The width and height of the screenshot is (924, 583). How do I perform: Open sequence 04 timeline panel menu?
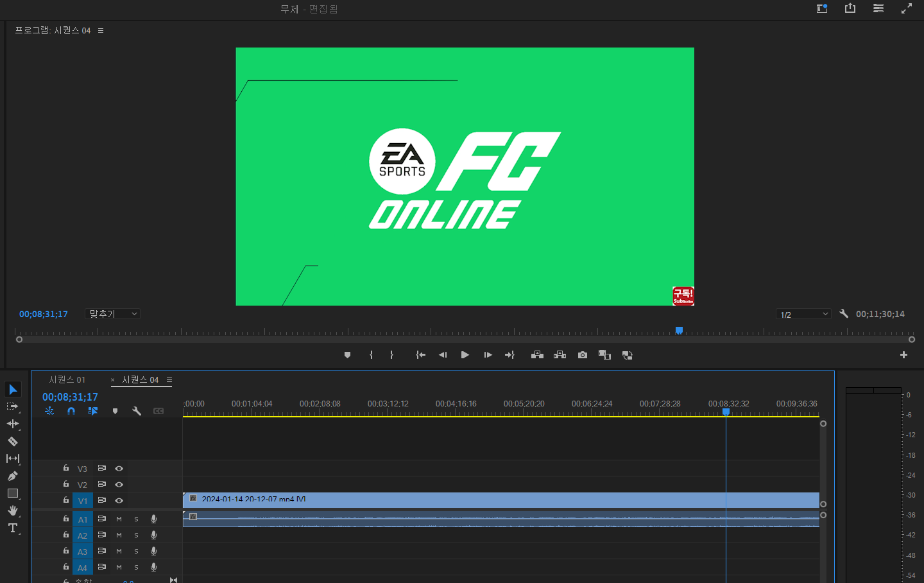[169, 379]
